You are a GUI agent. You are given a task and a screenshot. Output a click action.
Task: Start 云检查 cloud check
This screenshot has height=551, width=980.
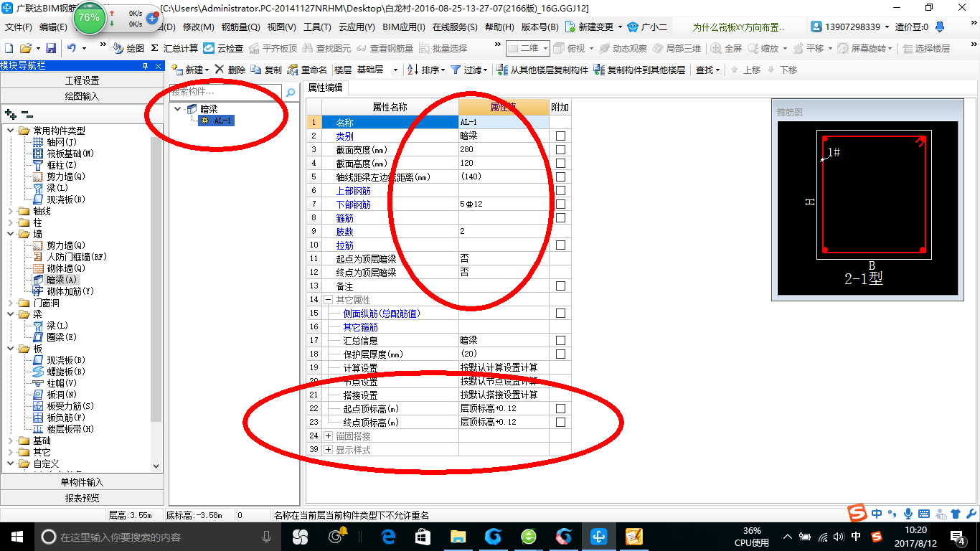click(x=223, y=48)
